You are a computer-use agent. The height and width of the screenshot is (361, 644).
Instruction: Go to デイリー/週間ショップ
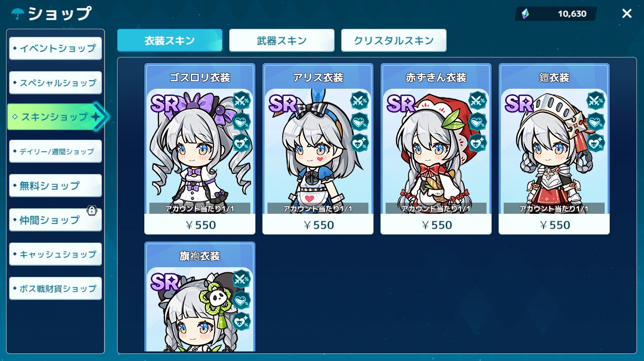point(56,151)
